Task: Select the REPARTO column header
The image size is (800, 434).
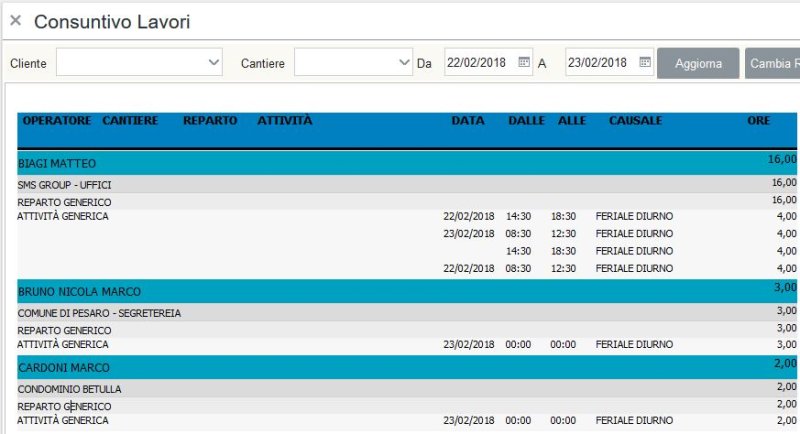Action: [x=210, y=121]
